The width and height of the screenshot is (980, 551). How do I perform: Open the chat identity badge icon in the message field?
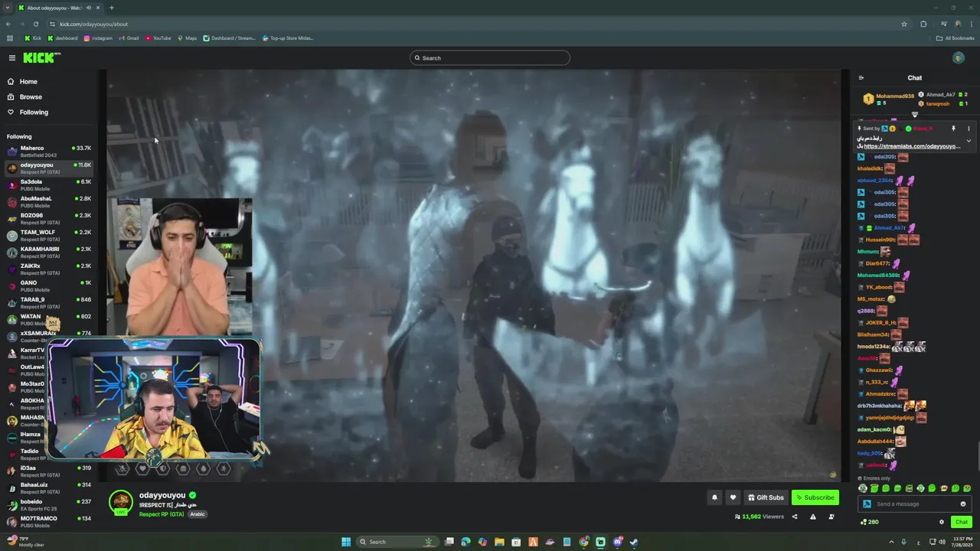866,504
